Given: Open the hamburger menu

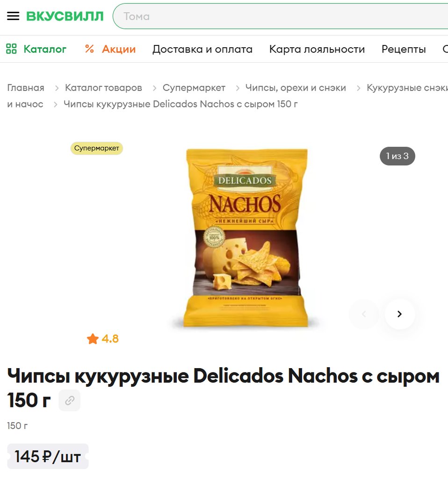Looking at the screenshot, I should 13,16.
